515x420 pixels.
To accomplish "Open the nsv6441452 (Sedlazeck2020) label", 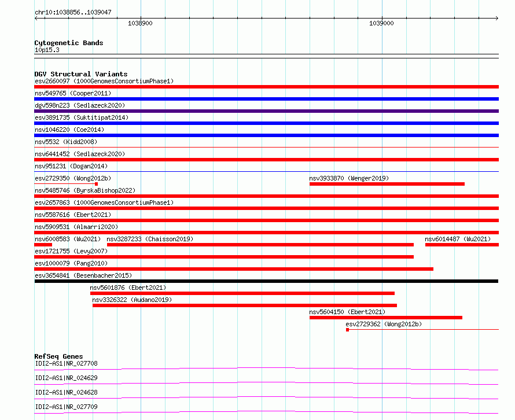I will [x=80, y=154].
